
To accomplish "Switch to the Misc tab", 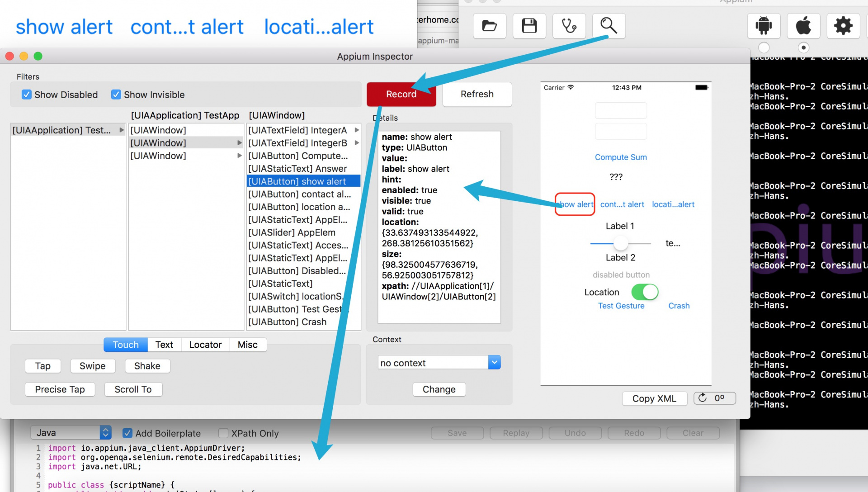I will (x=248, y=345).
